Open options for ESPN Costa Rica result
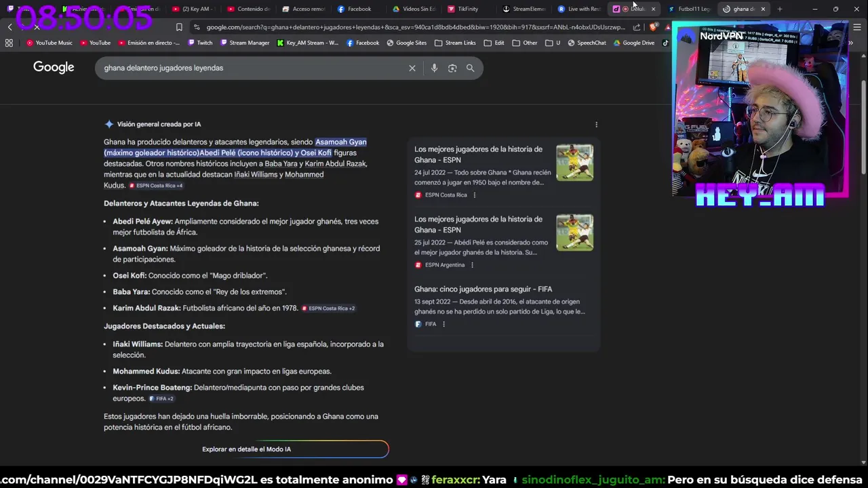 coord(474,195)
